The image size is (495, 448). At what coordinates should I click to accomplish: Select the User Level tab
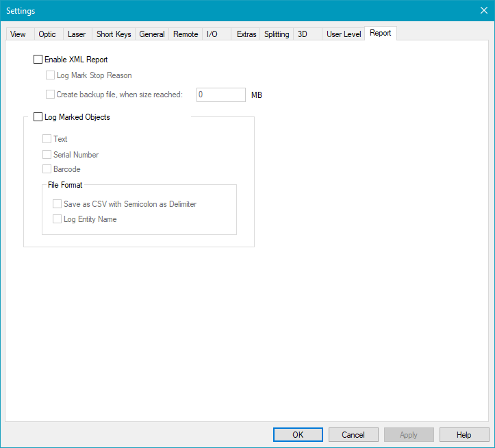click(343, 34)
